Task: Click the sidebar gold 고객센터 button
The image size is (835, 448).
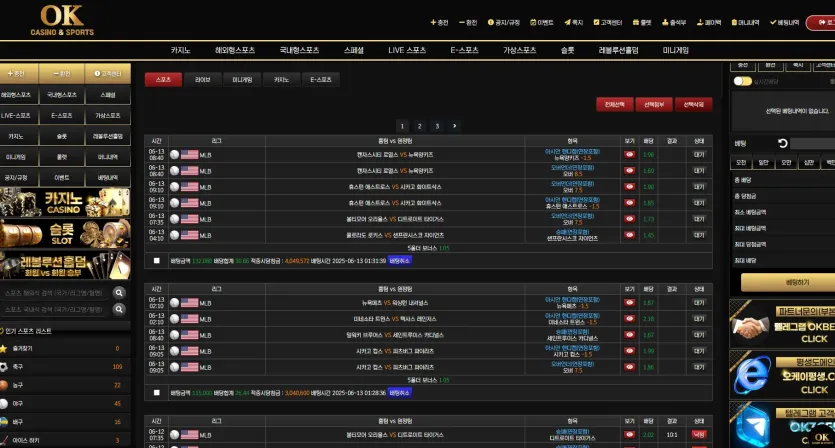Action: 108,74
